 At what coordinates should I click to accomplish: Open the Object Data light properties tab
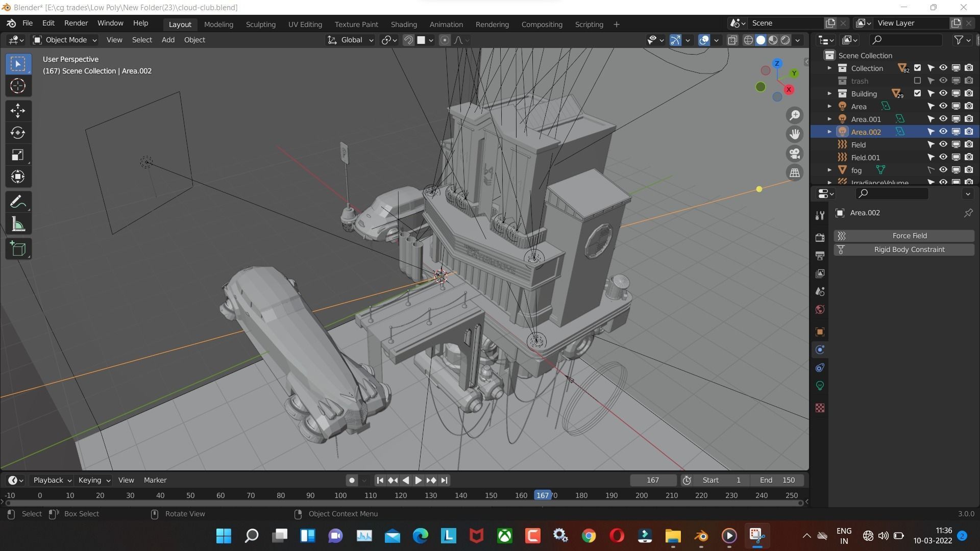point(820,386)
